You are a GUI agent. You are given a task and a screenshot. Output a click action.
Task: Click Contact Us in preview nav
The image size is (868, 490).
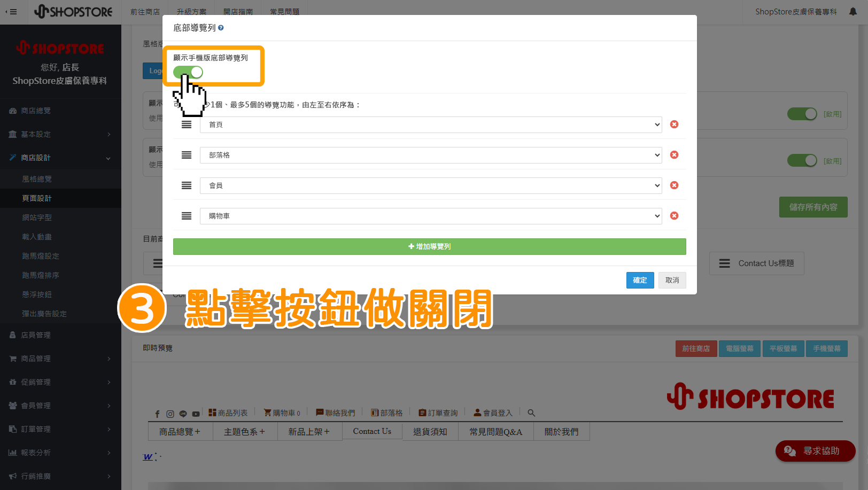[x=372, y=431]
